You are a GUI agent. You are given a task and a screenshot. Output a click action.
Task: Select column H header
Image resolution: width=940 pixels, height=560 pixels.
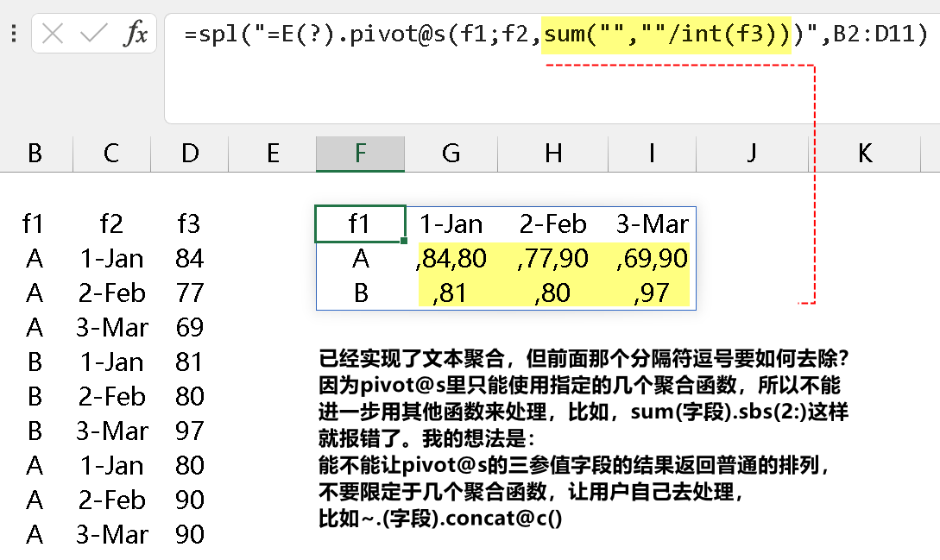[x=553, y=154]
